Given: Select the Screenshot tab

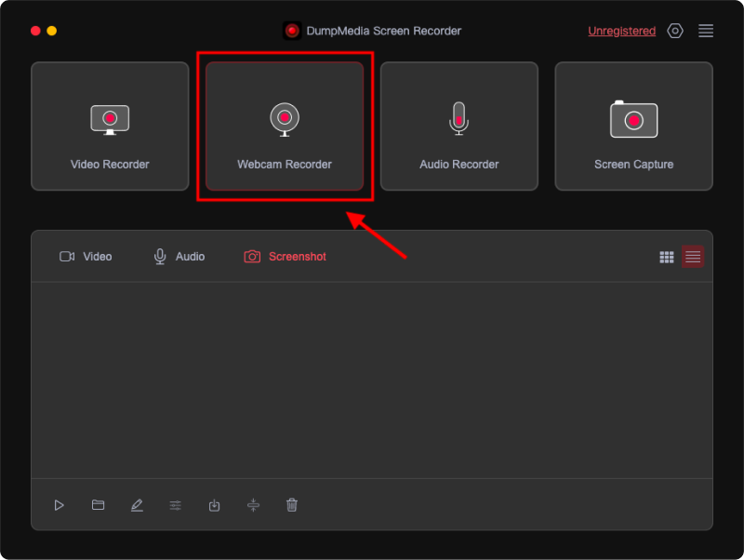Looking at the screenshot, I should 285,257.
